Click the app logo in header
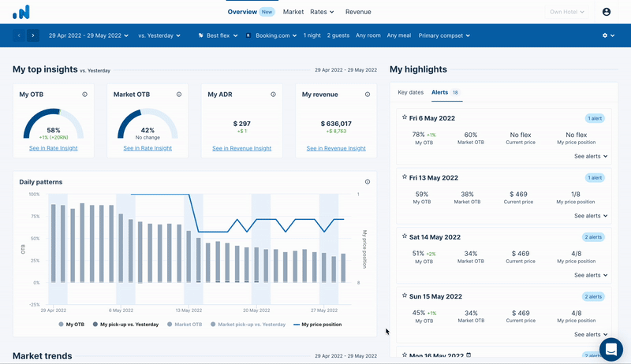Viewport: 631px width, 364px height. 21,12
